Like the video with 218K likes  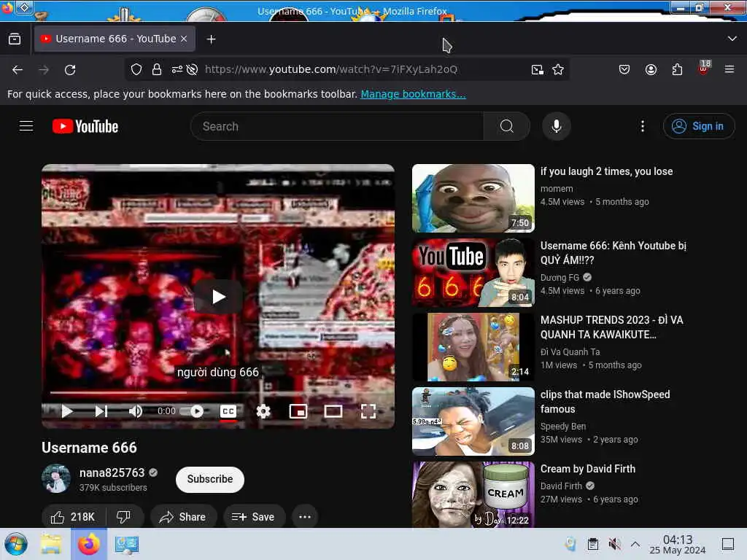[x=73, y=517]
